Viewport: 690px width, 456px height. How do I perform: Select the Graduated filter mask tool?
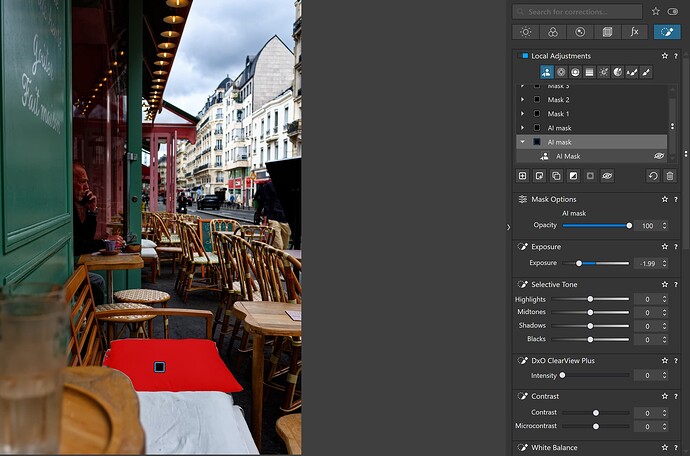pyautogui.click(x=589, y=72)
